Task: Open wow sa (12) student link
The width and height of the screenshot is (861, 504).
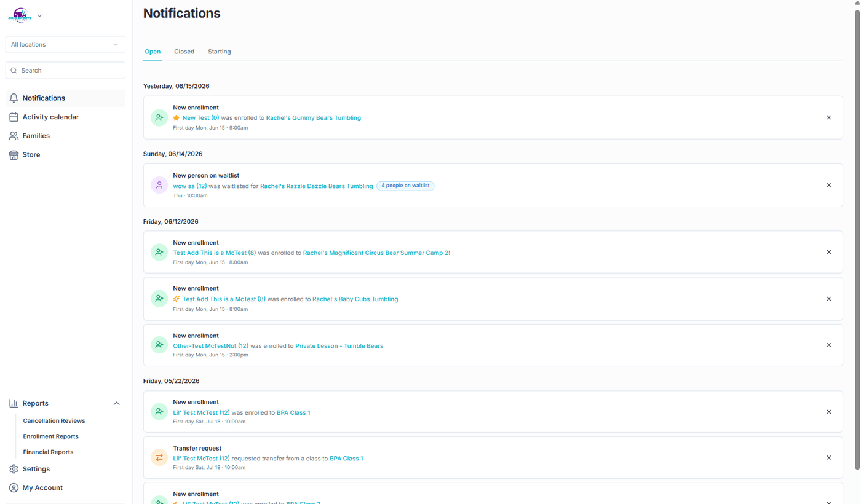Action: (x=190, y=186)
